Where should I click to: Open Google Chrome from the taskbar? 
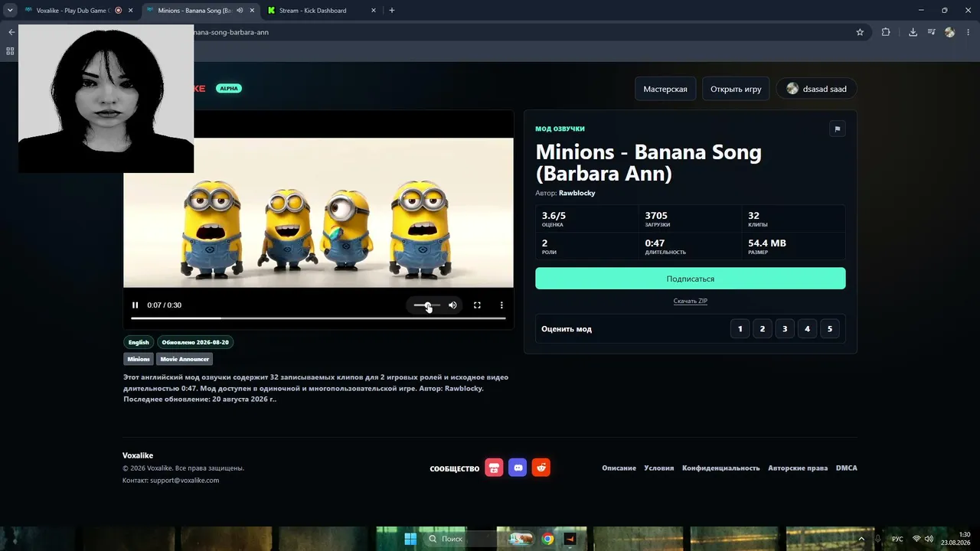(x=547, y=539)
